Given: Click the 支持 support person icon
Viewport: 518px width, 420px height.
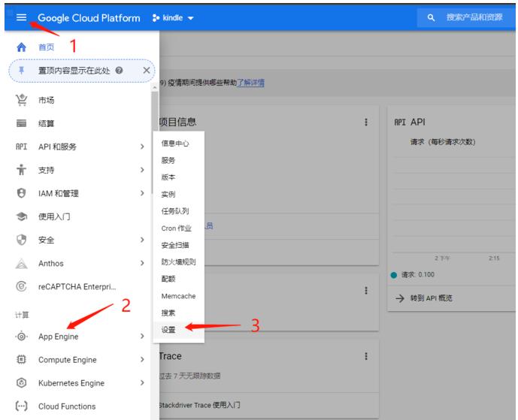Looking at the screenshot, I should click(x=22, y=170).
